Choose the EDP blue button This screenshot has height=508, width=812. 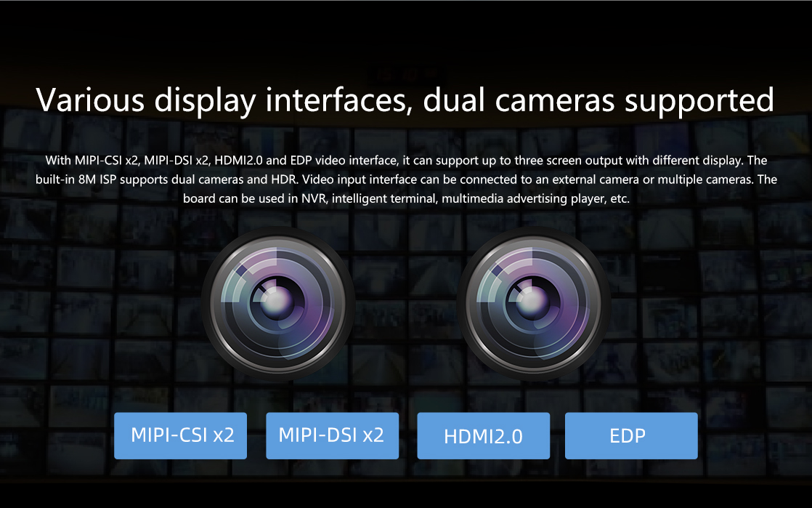pos(630,435)
